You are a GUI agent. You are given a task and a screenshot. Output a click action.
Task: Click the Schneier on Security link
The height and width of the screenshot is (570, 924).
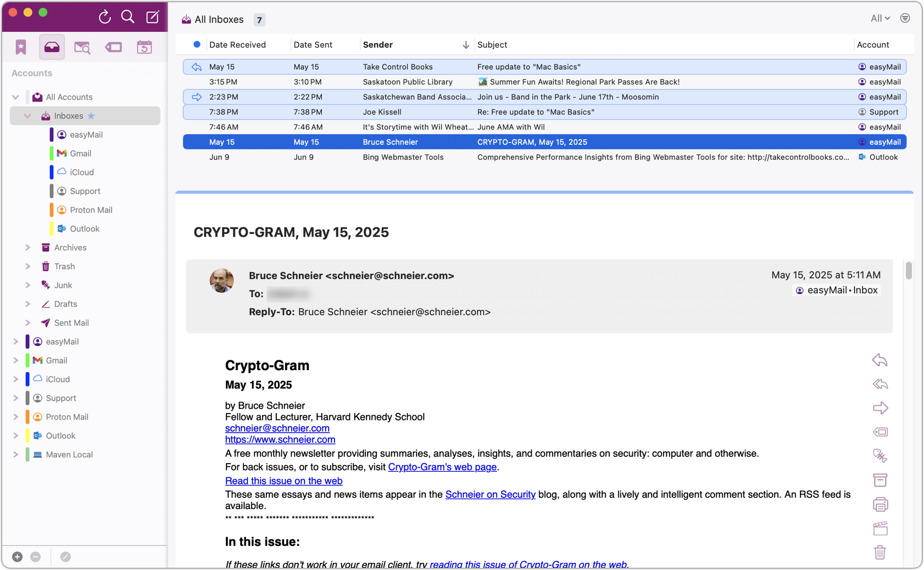click(x=490, y=495)
